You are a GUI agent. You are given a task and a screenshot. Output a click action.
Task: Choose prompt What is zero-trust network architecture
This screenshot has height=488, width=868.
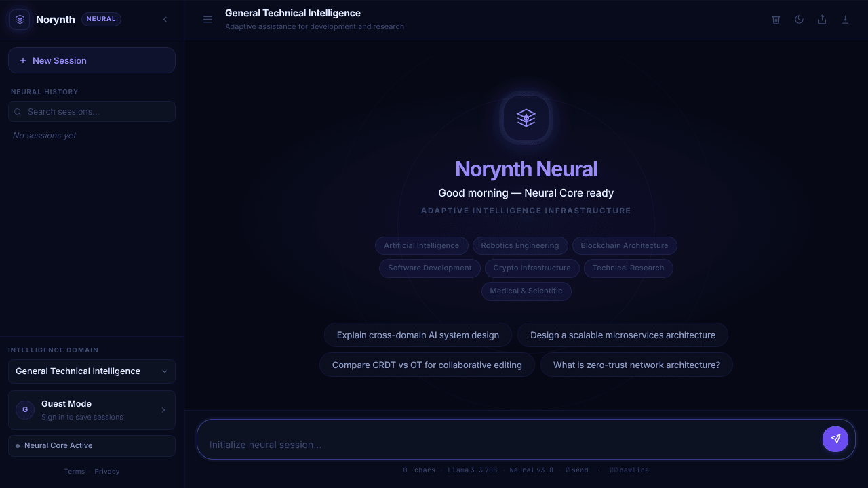(637, 365)
